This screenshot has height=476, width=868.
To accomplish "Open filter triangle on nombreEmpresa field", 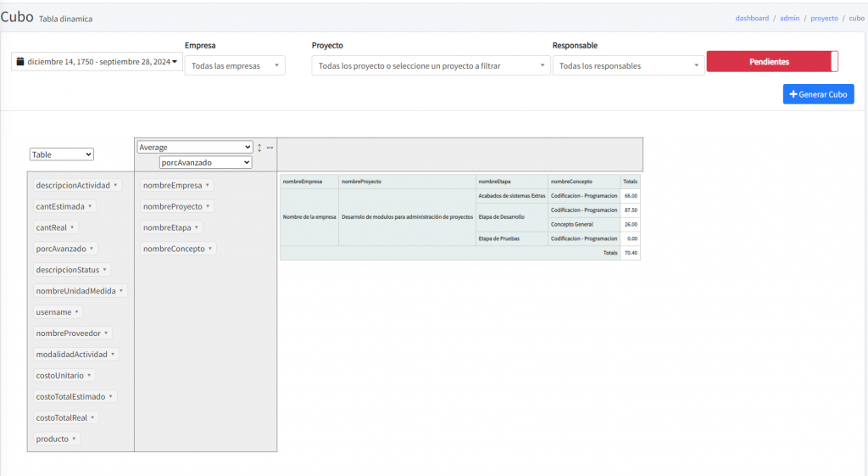I will pyautogui.click(x=208, y=185).
